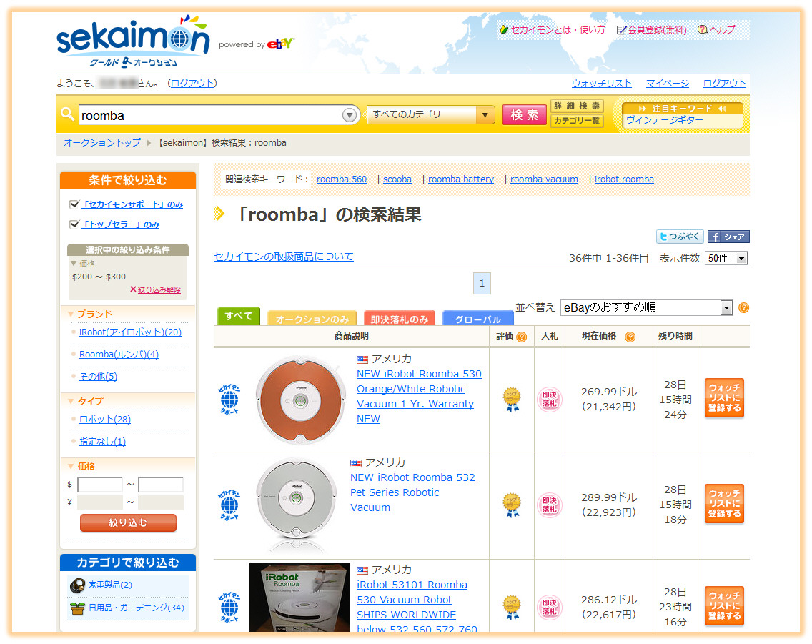This screenshot has height=644, width=812.
Task: Open セカイモンとは・使い方 guide link
Action: point(558,29)
